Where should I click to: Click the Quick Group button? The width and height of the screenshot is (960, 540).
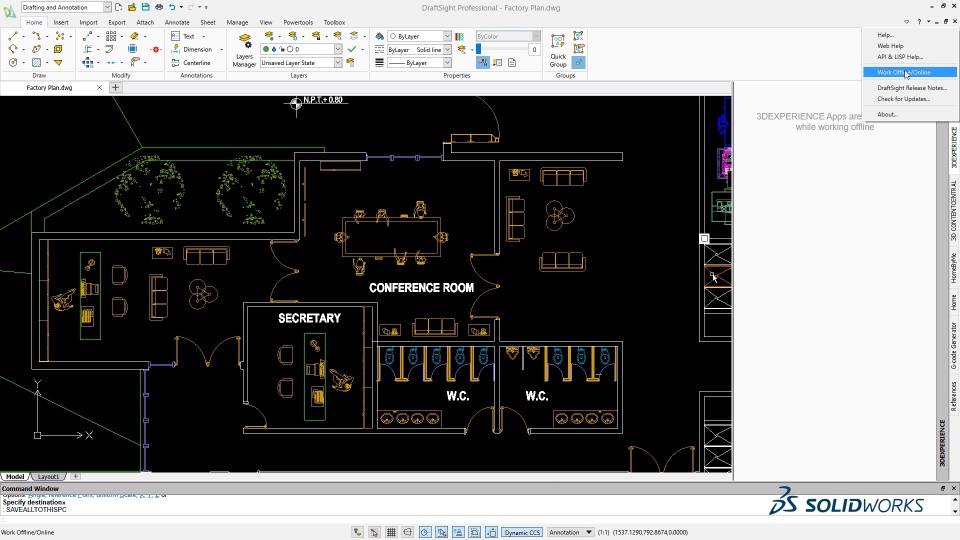coord(558,50)
